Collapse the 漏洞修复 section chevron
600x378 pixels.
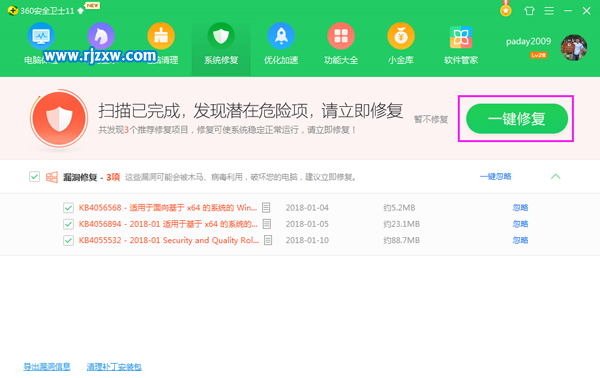[555, 176]
